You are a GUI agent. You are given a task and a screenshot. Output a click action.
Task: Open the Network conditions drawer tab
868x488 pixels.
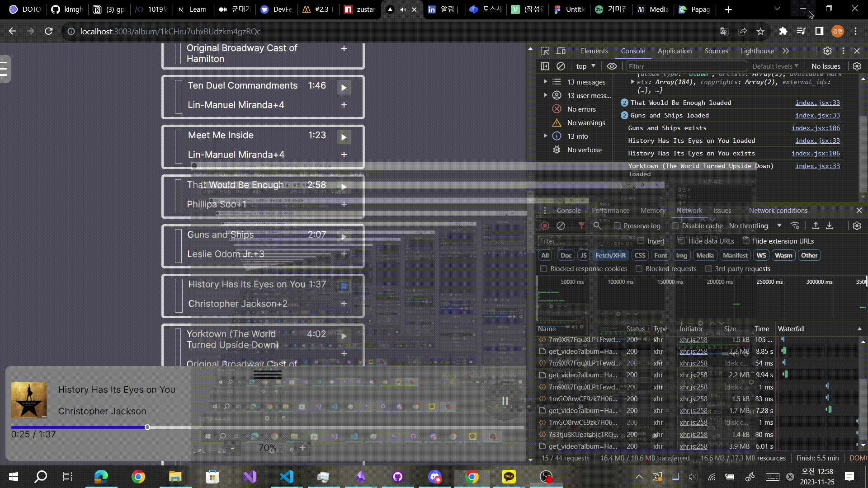[778, 211]
